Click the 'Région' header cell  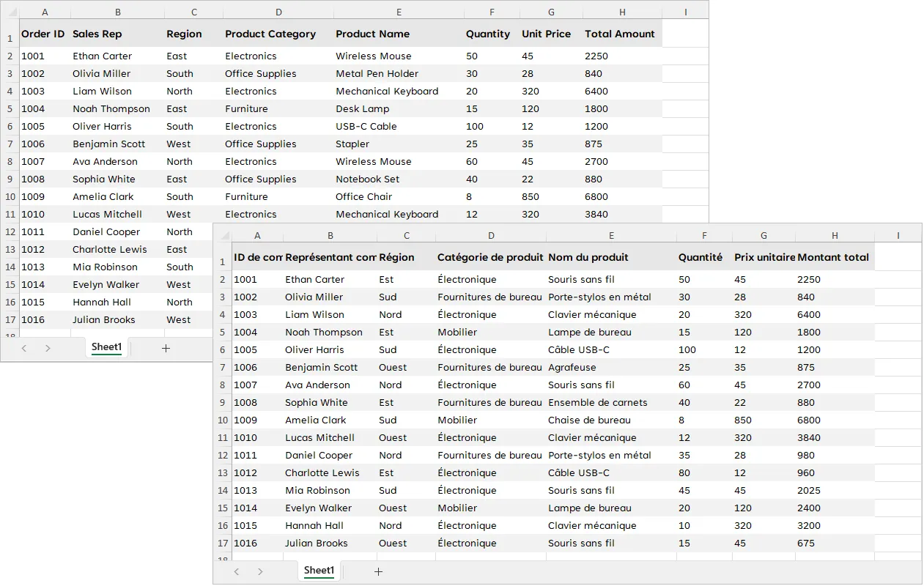(407, 256)
